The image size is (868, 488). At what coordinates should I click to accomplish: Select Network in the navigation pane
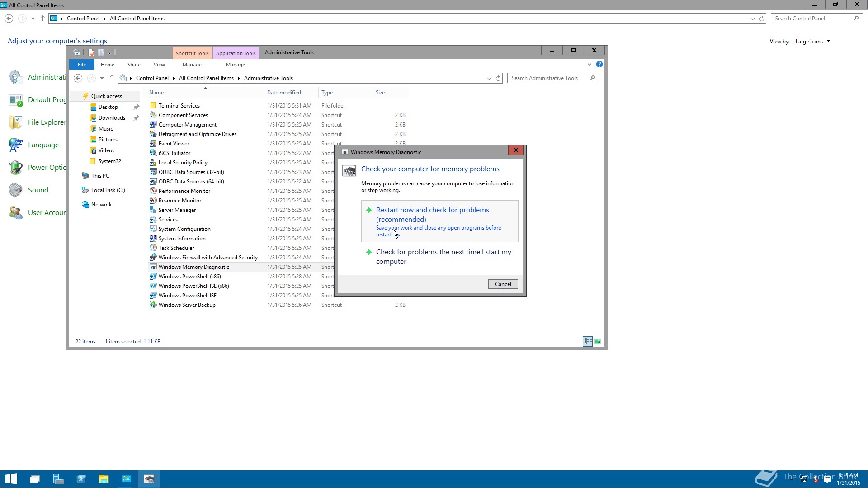point(101,205)
